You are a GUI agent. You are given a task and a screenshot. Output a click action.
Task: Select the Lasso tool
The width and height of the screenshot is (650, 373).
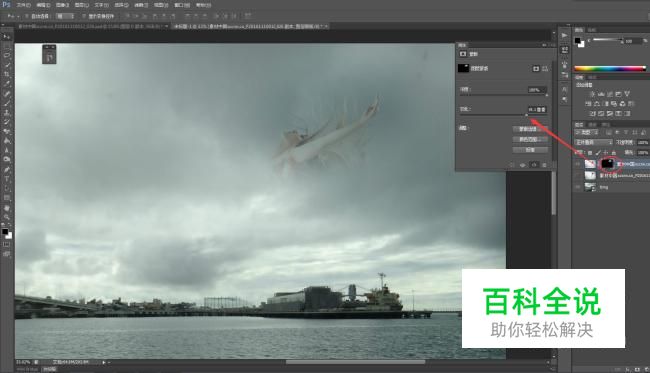click(x=7, y=55)
